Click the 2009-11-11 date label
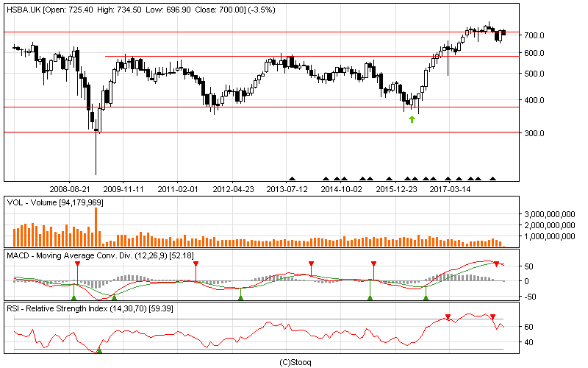This screenshot has height=368, width=588. 123,189
